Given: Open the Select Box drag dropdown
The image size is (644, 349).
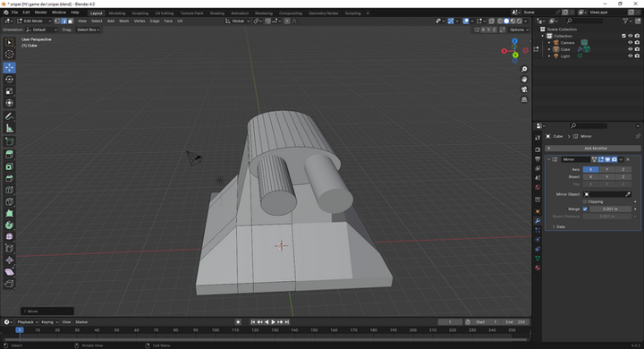Looking at the screenshot, I should pos(88,30).
